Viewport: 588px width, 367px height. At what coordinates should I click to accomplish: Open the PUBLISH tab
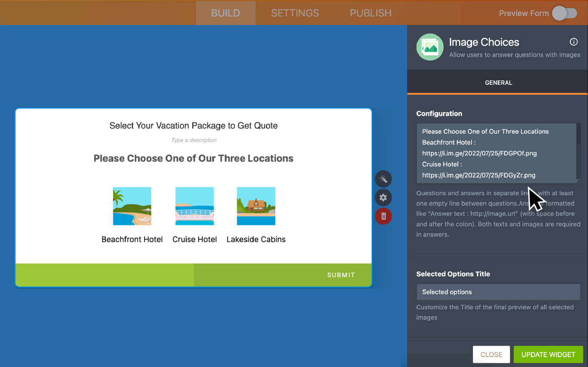point(370,13)
